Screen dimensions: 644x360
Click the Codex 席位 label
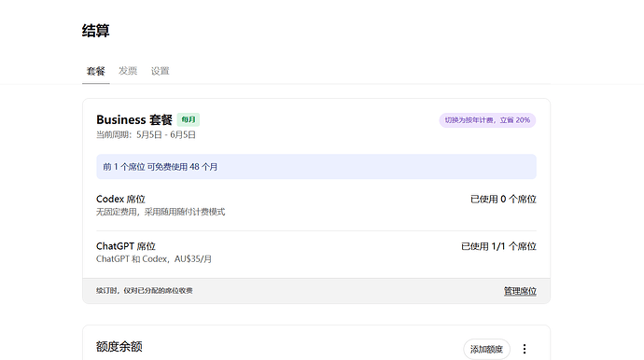coord(120,199)
